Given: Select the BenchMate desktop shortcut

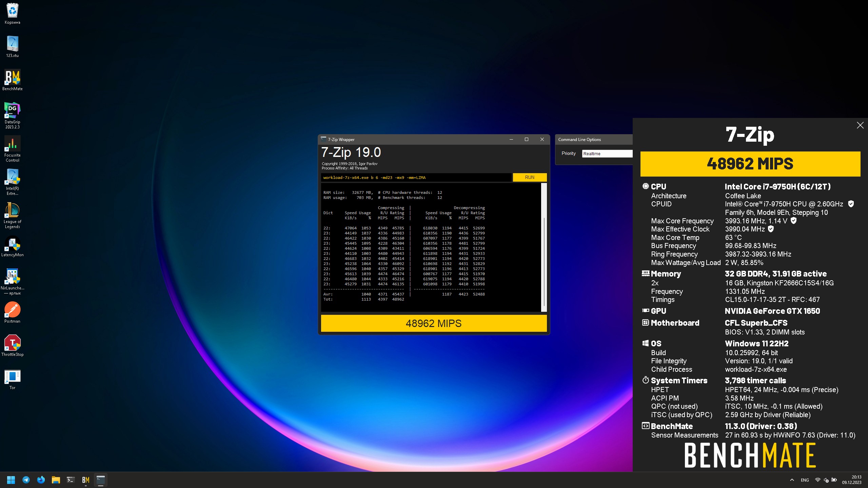Looking at the screenshot, I should click(13, 80).
